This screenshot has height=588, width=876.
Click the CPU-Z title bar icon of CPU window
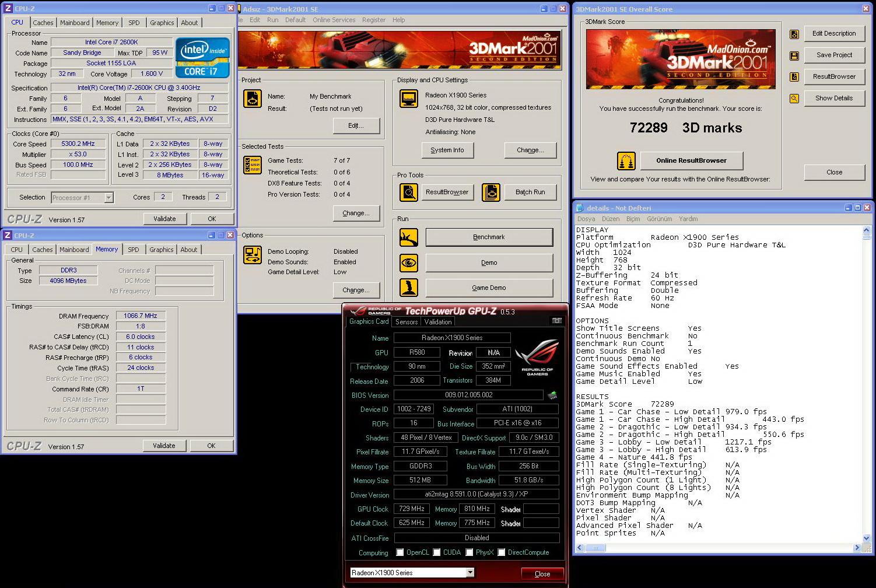[8, 8]
